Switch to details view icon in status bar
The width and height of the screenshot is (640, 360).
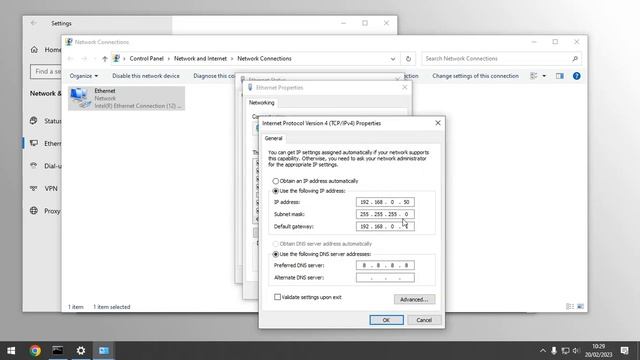(x=570, y=307)
